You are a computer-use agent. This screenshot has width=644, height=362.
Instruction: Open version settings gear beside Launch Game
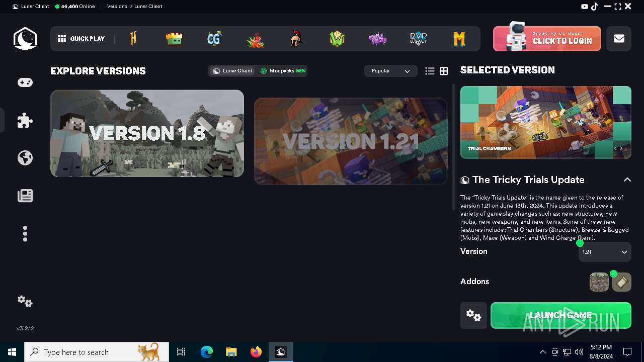(x=473, y=315)
